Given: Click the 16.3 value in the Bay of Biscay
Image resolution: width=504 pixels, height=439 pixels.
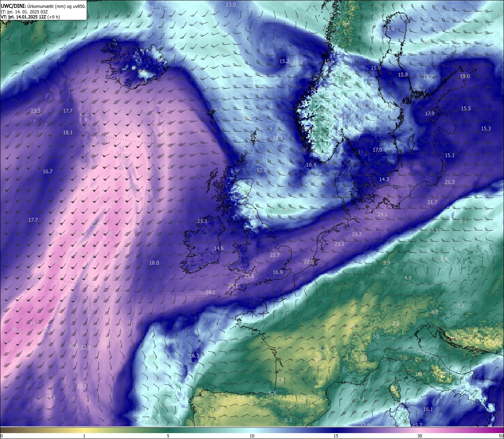Looking at the screenshot, I should (x=194, y=356).
